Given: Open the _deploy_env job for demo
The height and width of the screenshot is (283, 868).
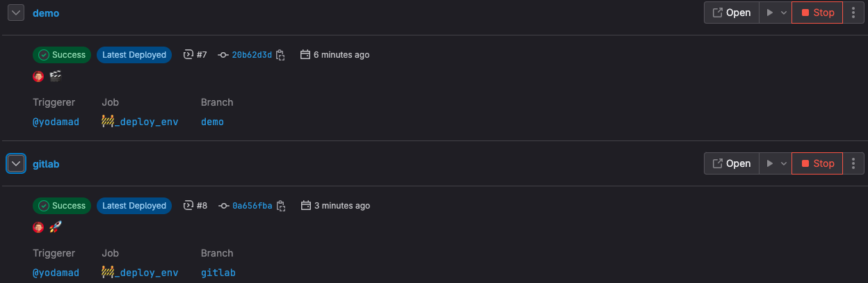Looking at the screenshot, I should point(140,122).
